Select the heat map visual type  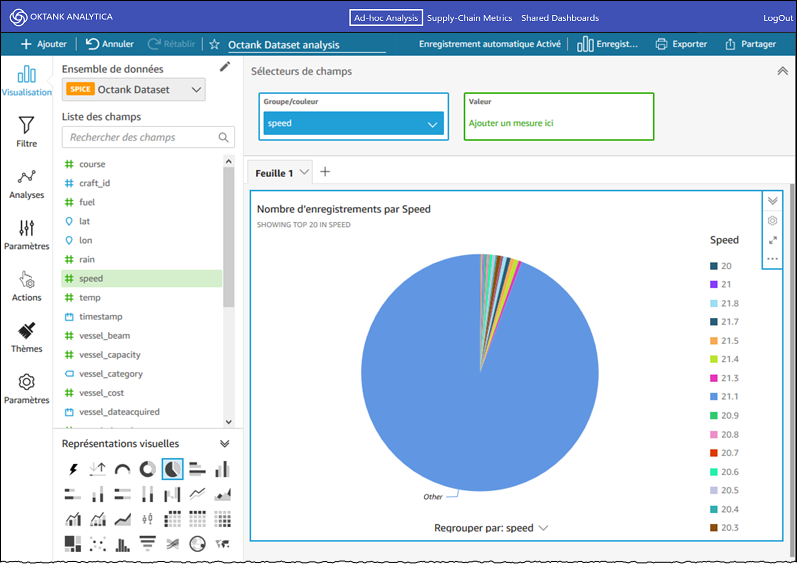(222, 519)
